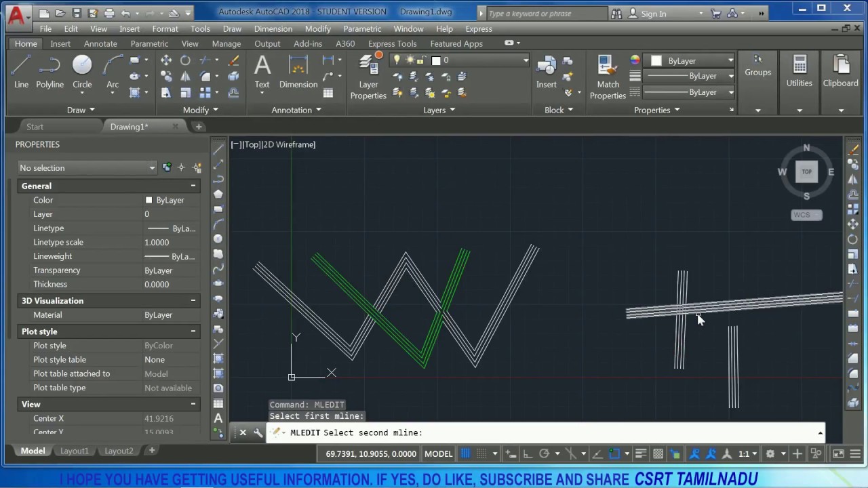The width and height of the screenshot is (868, 488).
Task: Click the Mirror tool icon
Action: (185, 77)
